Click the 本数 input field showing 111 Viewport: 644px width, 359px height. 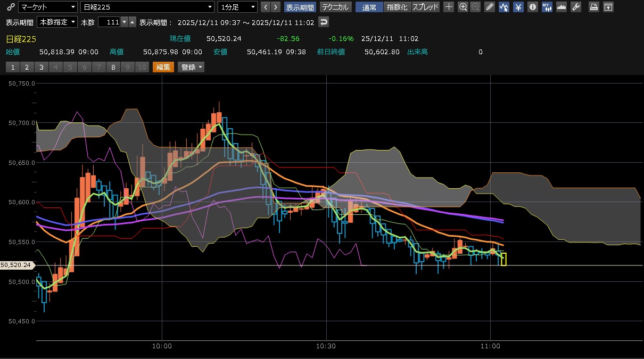[109, 22]
